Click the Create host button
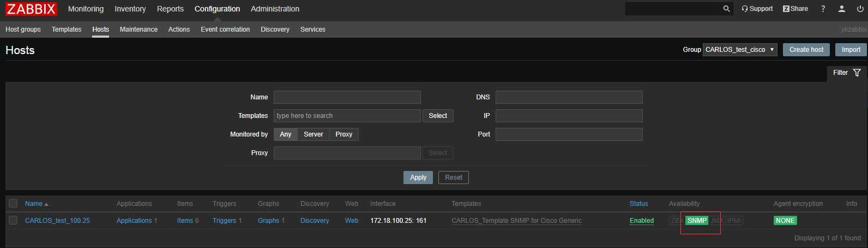 (806, 50)
